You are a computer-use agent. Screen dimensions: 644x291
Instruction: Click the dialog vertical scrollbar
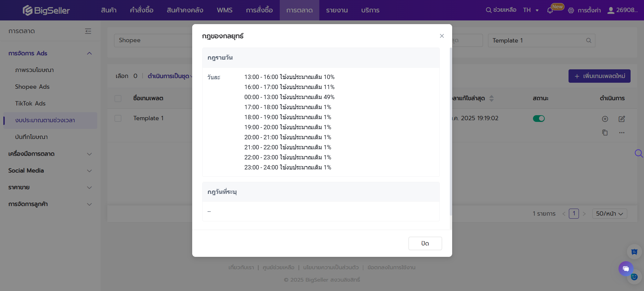point(451,131)
